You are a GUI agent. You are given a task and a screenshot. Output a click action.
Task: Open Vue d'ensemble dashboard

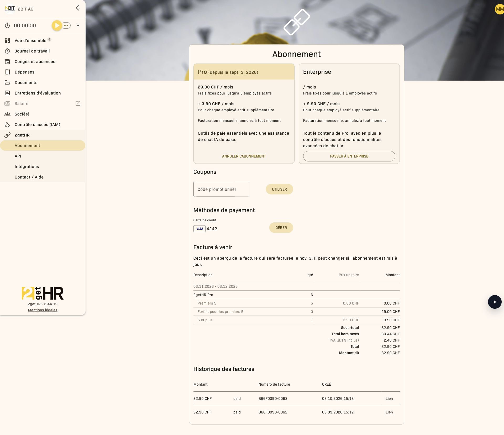pos(43,40)
